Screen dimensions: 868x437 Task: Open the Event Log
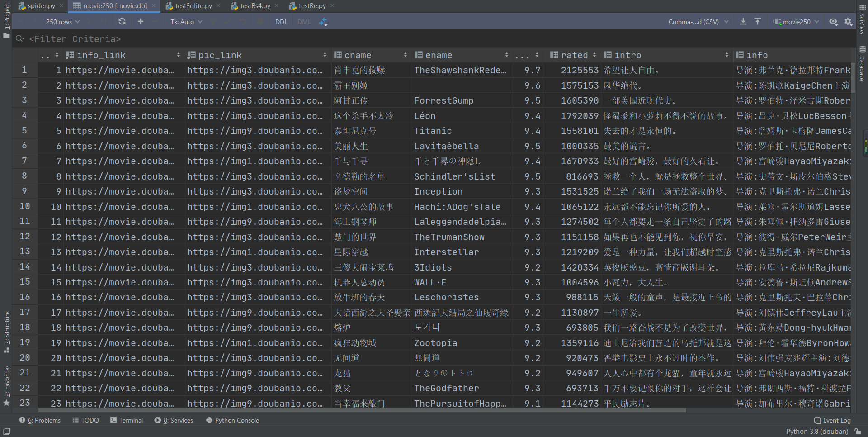tap(832, 420)
